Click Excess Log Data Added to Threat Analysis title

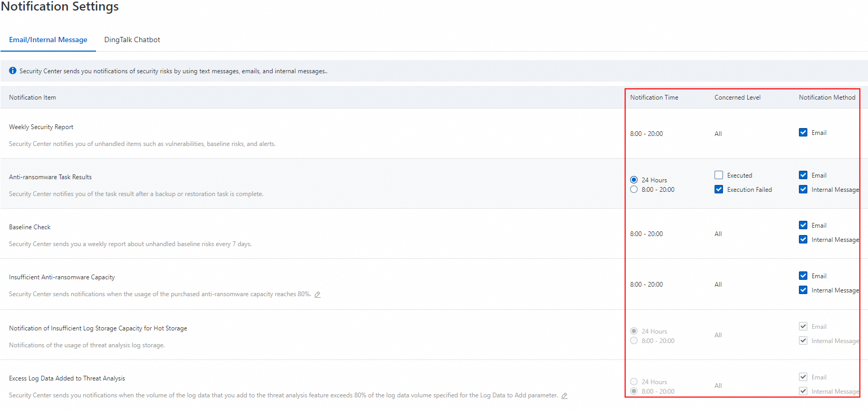67,378
